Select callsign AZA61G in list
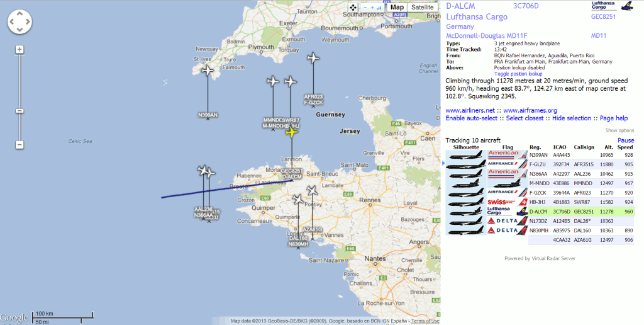 (582, 240)
